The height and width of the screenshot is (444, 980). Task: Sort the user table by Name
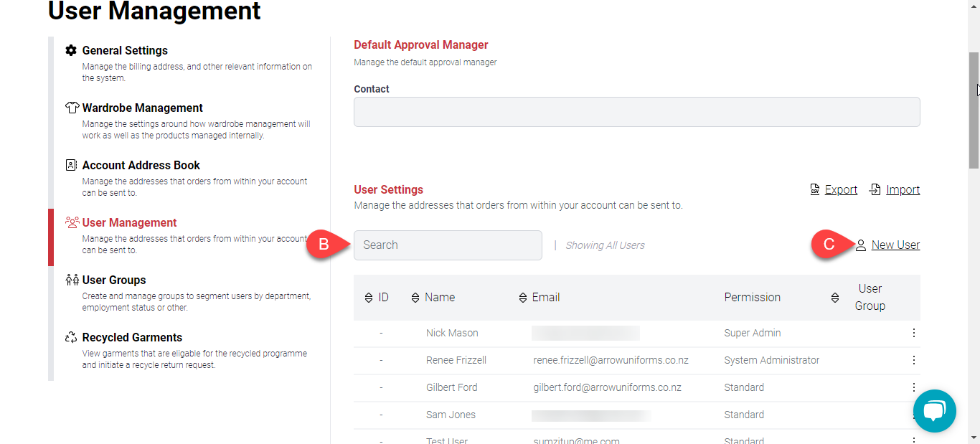point(415,298)
